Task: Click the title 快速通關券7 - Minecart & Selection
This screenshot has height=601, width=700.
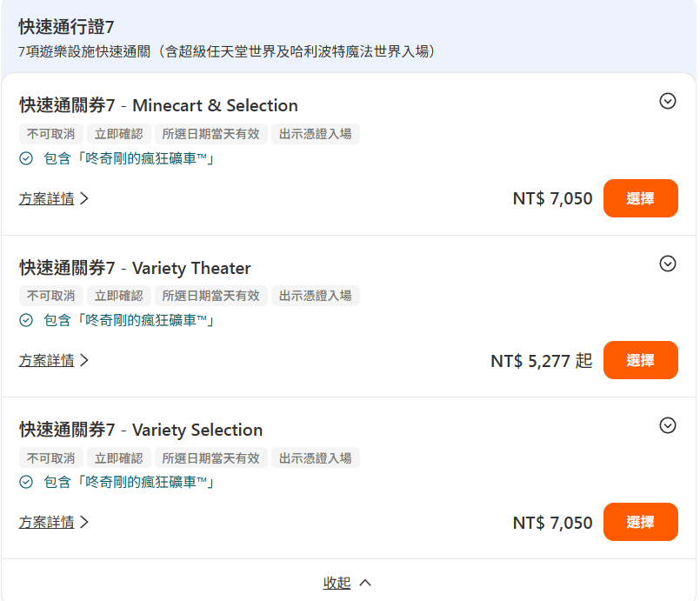Action: (x=158, y=105)
